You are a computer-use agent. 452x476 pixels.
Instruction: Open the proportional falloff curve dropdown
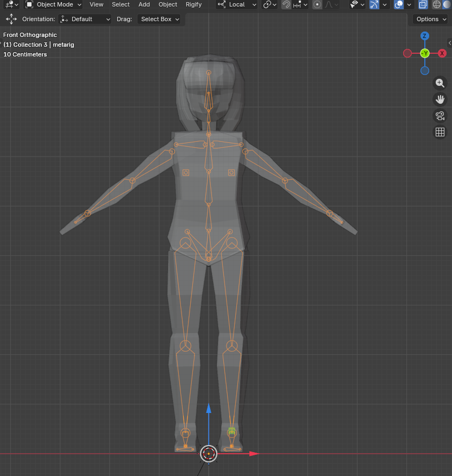[331, 4]
